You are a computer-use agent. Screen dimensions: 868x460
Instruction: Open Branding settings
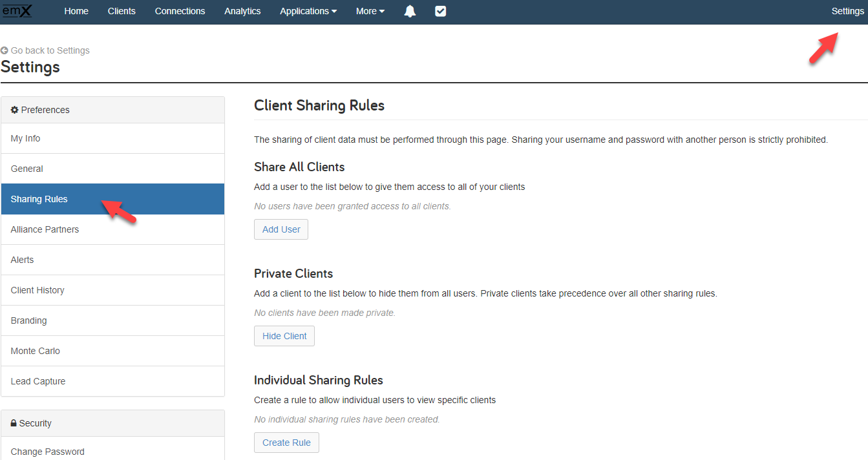pyautogui.click(x=112, y=320)
